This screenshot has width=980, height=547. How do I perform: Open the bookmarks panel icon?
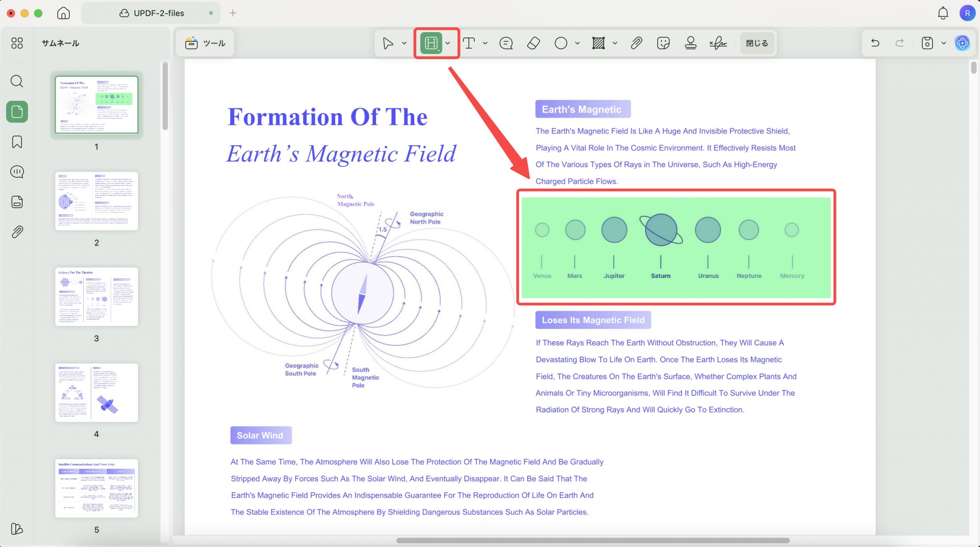[x=17, y=142]
